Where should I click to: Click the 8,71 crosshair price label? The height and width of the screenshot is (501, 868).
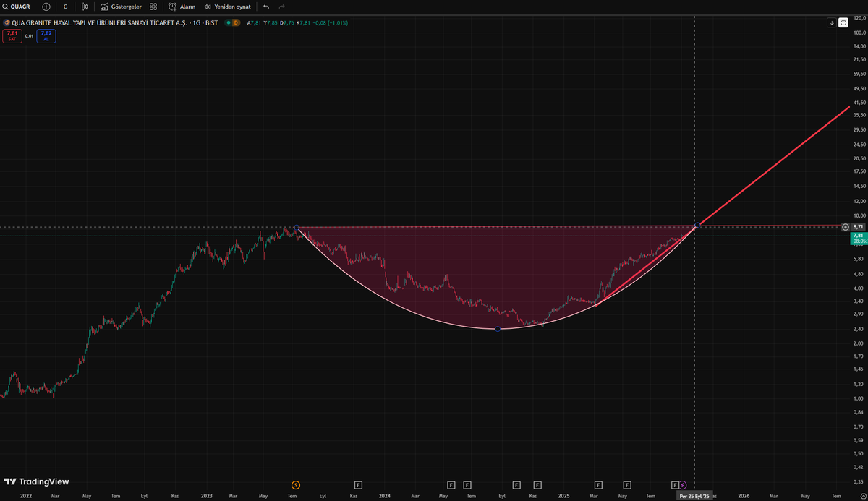859,227
